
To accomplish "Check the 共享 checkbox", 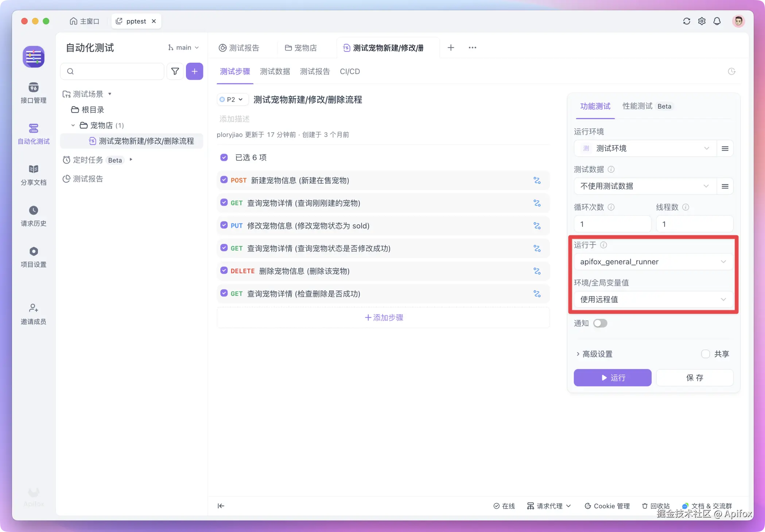I will point(705,354).
